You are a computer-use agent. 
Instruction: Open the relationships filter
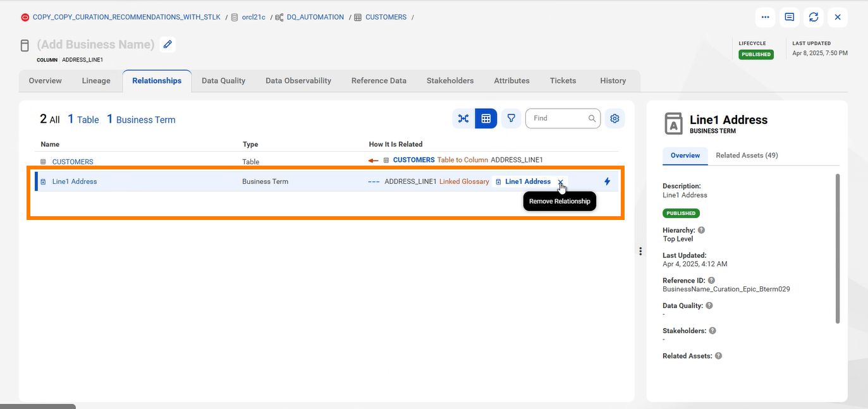511,118
